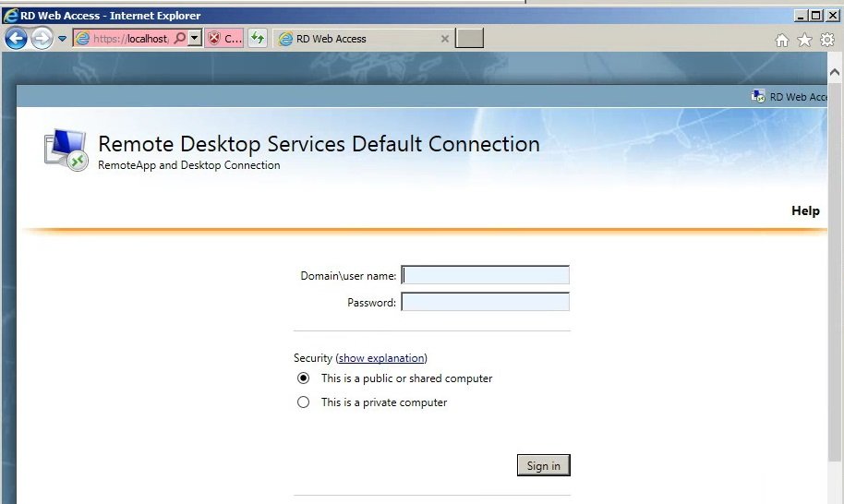Open a new blank tab
The width and height of the screenshot is (844, 504).
coord(469,38)
